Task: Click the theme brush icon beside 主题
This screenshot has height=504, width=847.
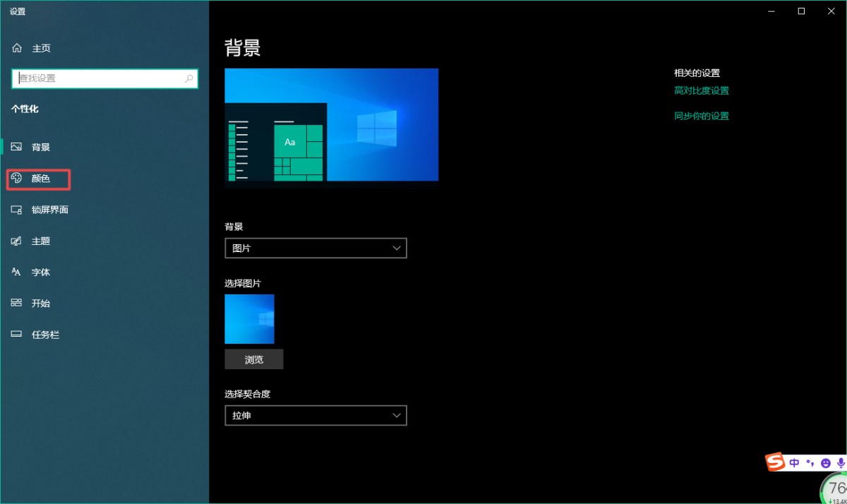Action: 17,241
